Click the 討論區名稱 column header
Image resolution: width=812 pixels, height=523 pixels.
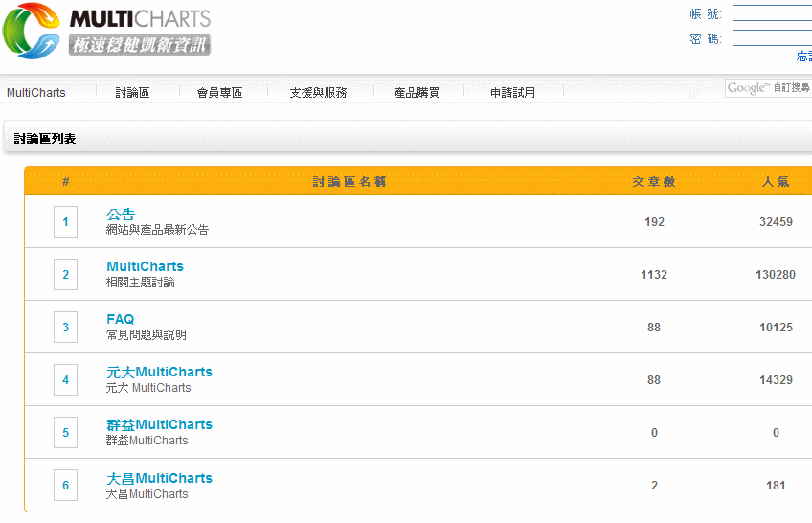pos(350,182)
